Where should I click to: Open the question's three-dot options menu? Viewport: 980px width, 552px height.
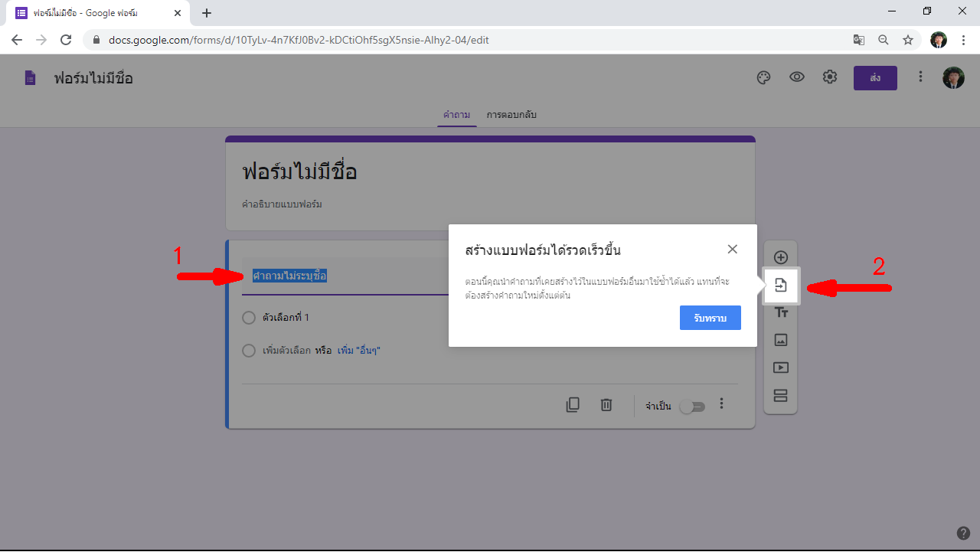tap(722, 404)
